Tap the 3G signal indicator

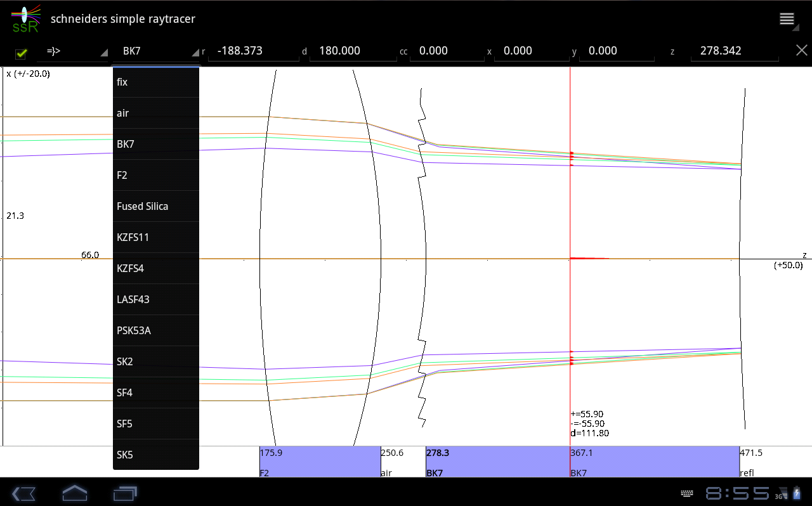782,494
